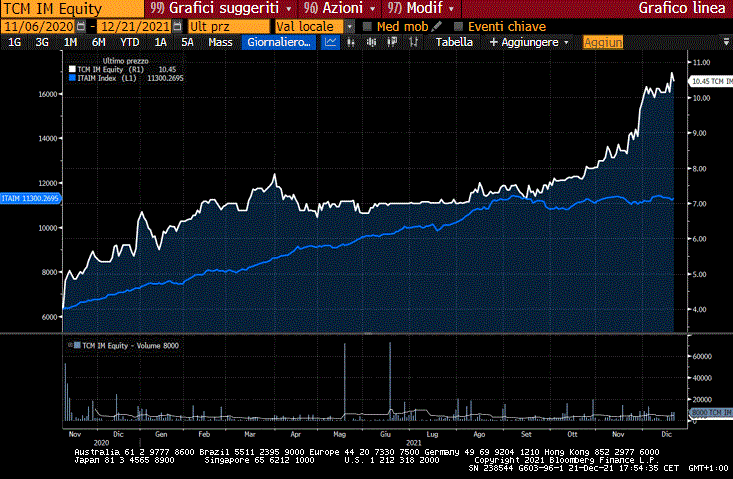Switch to candlestick chart icon
This screenshot has width=733, height=479.
pos(351,43)
